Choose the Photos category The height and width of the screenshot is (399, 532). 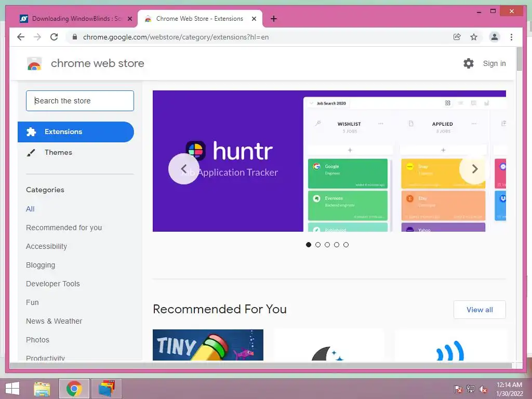[x=37, y=340]
